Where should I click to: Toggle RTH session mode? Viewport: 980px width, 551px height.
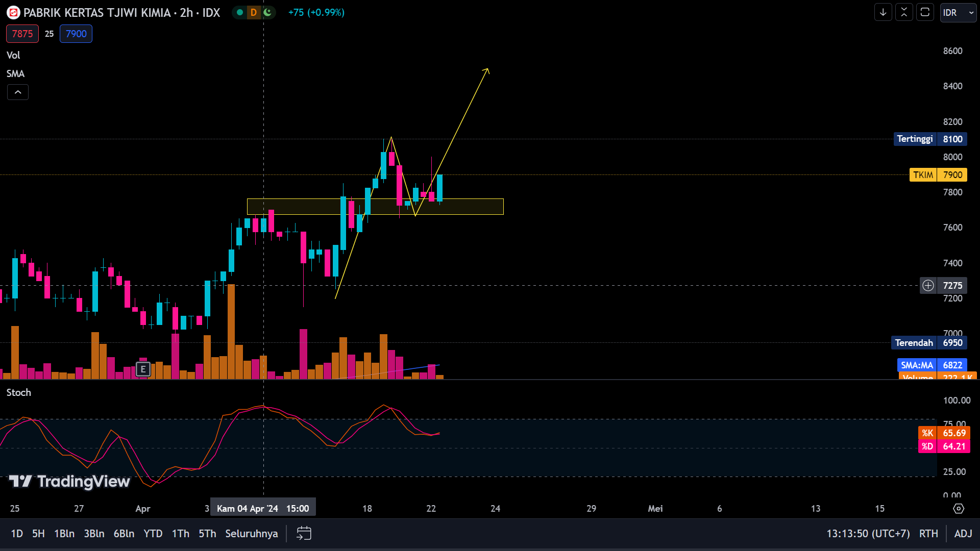928,533
